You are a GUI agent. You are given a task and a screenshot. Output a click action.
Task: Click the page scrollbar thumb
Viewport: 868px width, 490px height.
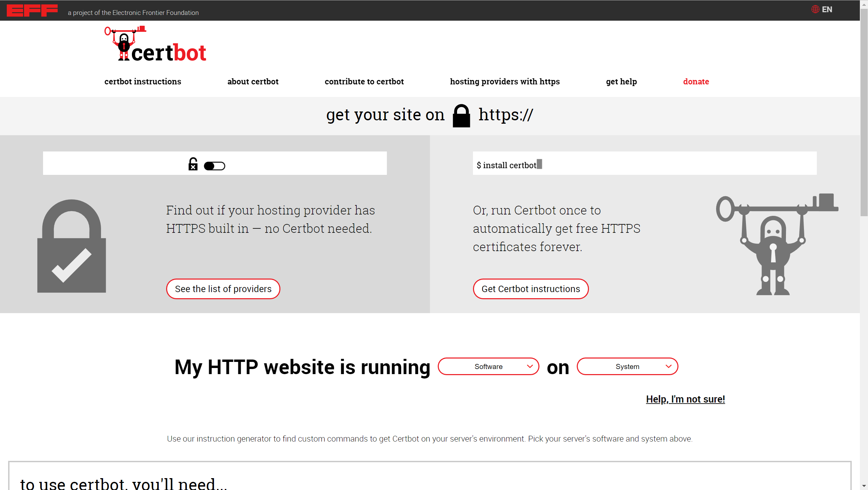pos(864,112)
